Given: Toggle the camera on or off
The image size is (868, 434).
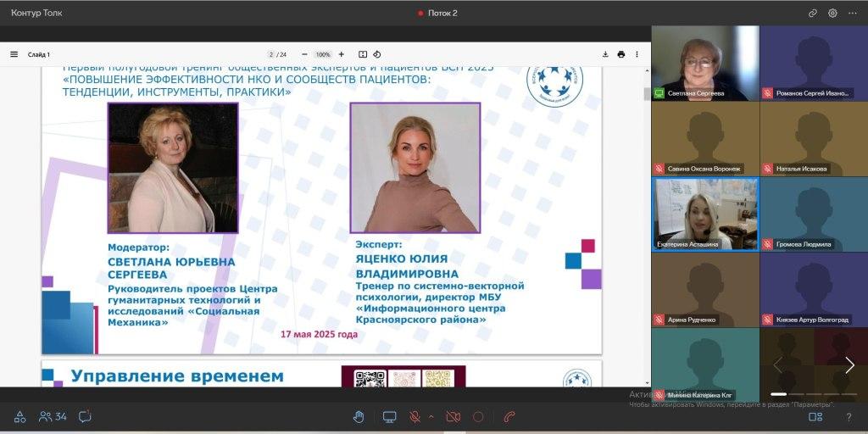Looking at the screenshot, I should [x=453, y=417].
